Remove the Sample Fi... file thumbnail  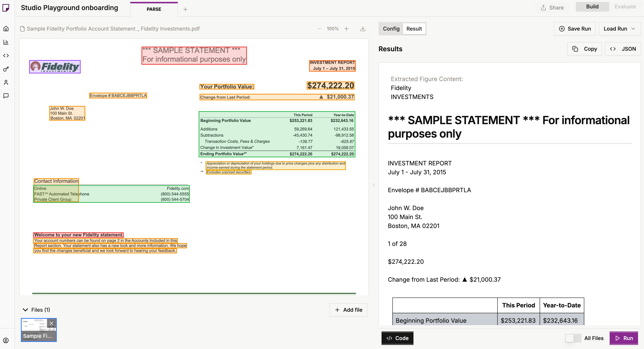52,323
